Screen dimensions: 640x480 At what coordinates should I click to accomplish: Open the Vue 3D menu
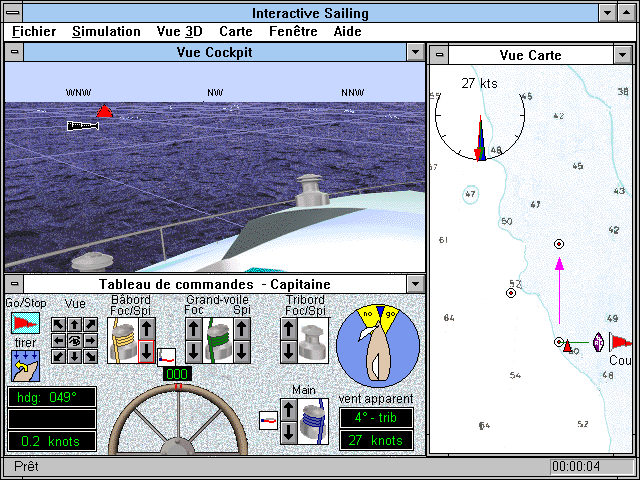180,31
